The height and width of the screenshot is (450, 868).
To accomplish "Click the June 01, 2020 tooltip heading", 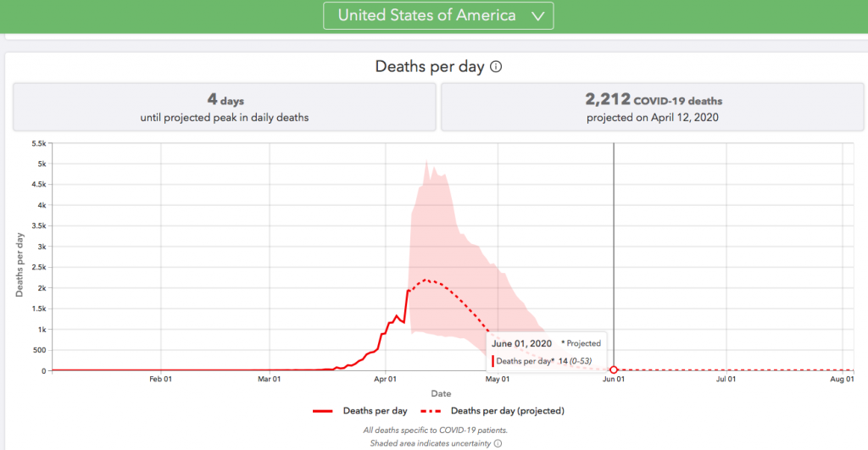I will (x=521, y=343).
